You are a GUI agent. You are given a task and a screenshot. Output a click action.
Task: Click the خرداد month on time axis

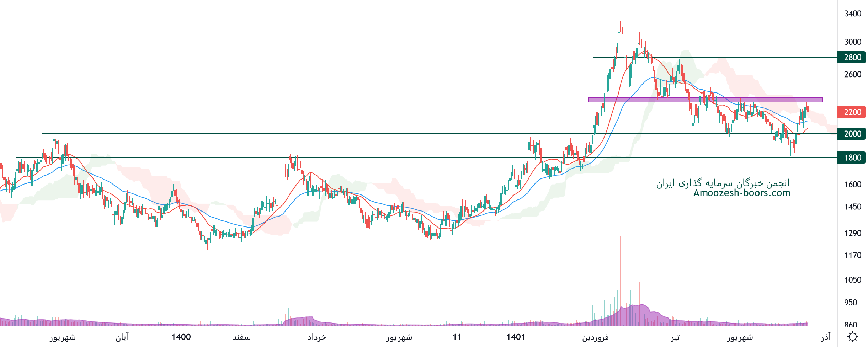(x=316, y=337)
